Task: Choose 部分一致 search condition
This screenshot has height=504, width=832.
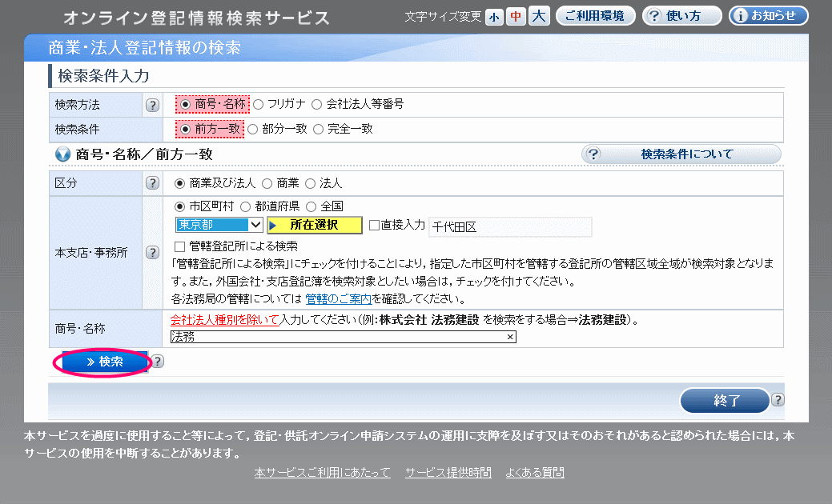Action: click(253, 129)
